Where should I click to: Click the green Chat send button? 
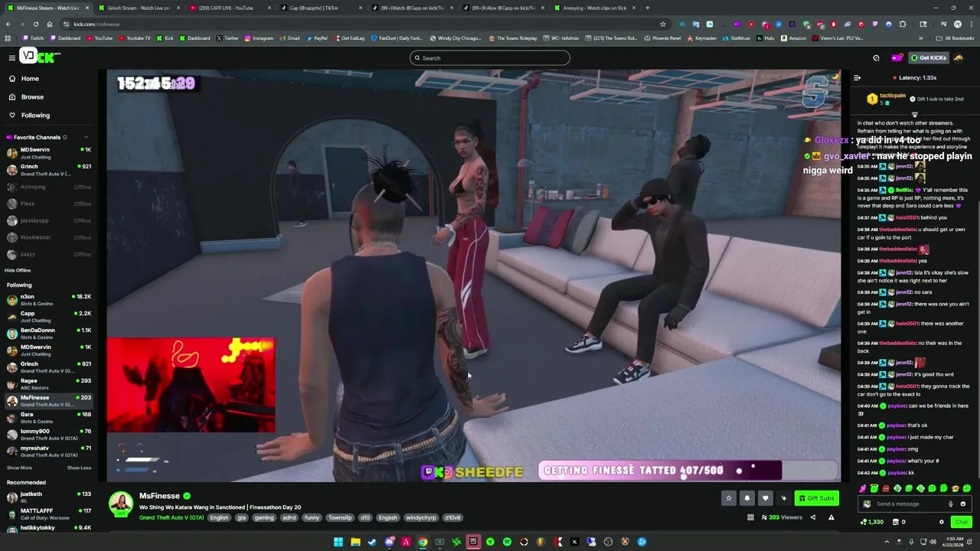click(x=961, y=522)
